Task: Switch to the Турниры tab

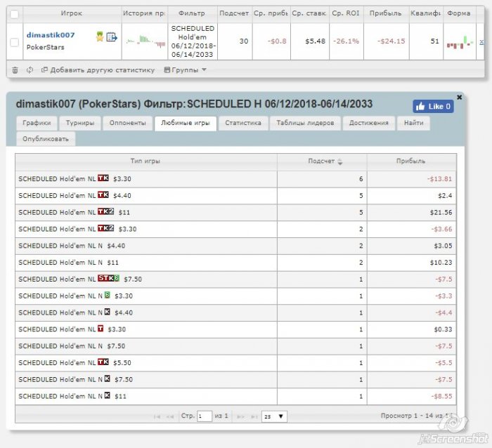Action: pos(80,123)
